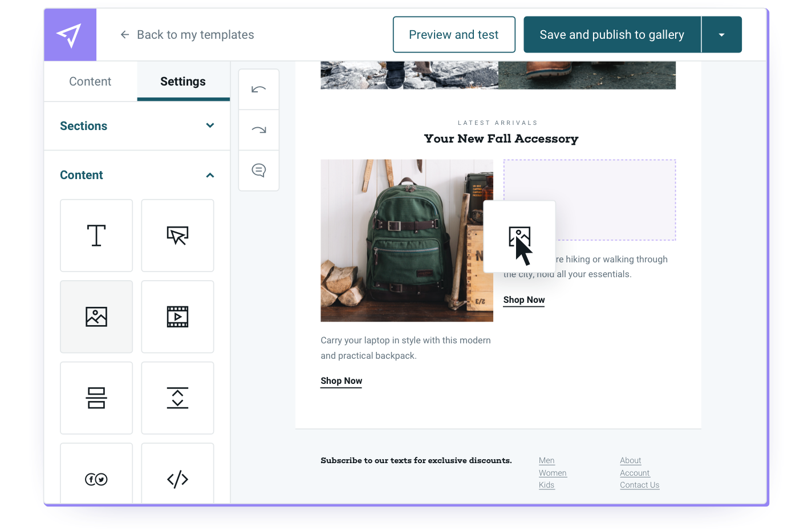Collapse the Content panel
Screen dimensions: 812x531
tap(137, 175)
